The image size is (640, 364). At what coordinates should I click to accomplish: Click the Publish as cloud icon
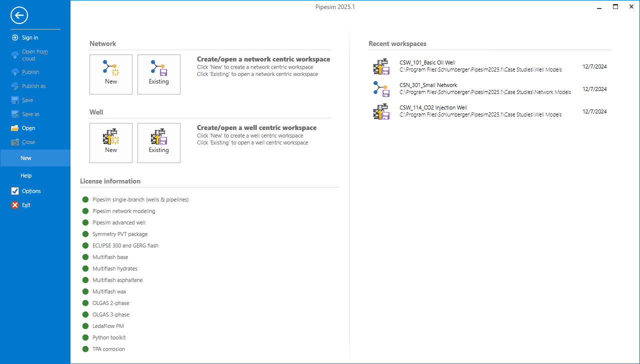point(15,86)
